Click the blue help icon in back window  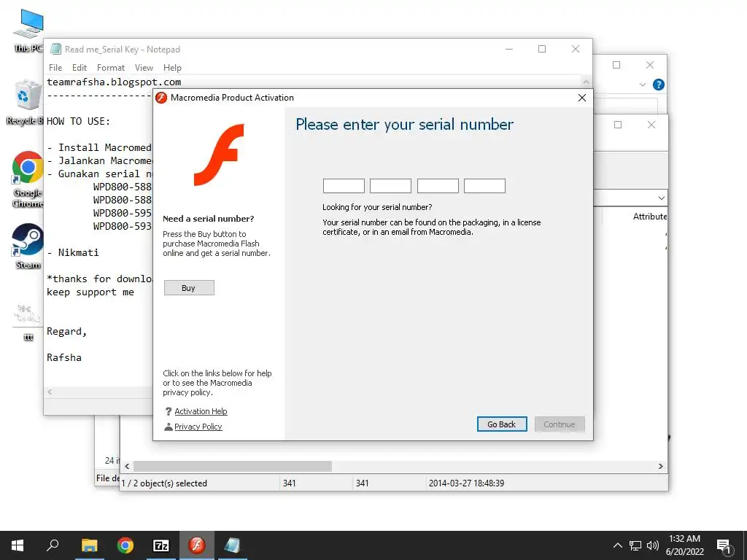click(x=659, y=85)
